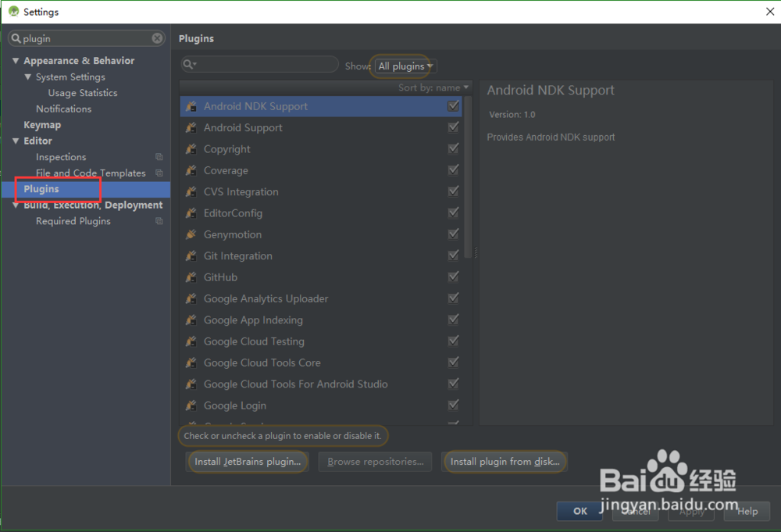Open the Notifications settings page
This screenshot has width=781, height=532.
click(64, 109)
